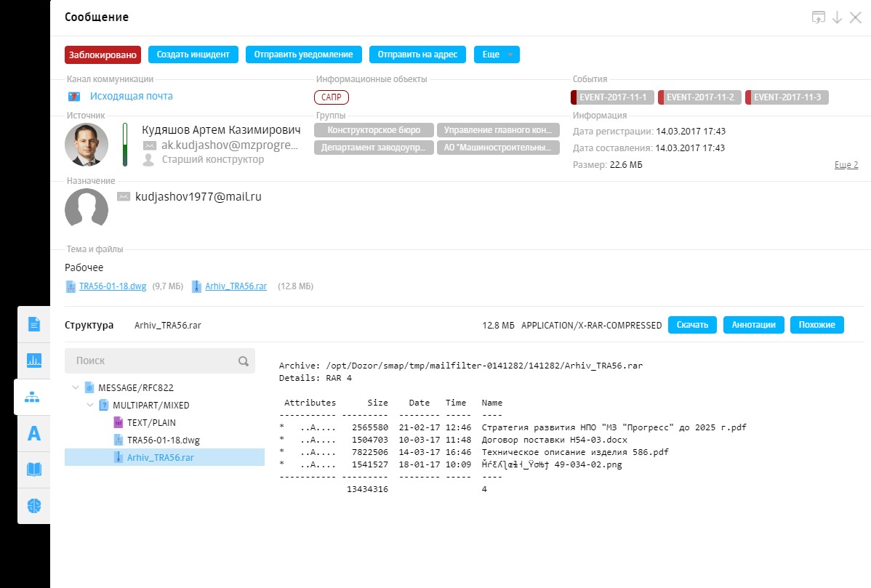Image resolution: width=871 pixels, height=588 pixels.
Task: Click archive entry Техническое описание изделия 586.pdf
Action: click(x=575, y=452)
